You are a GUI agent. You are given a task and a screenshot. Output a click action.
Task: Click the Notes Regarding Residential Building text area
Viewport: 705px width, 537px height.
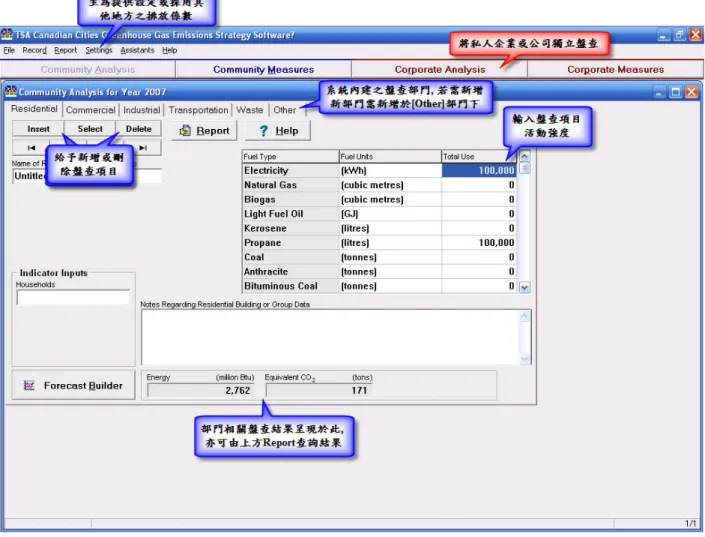coord(330,337)
